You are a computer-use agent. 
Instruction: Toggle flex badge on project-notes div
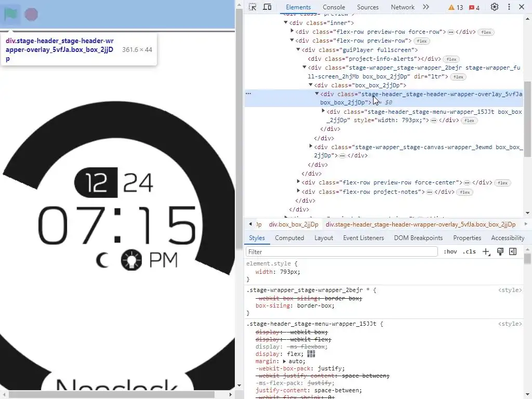tap(465, 192)
